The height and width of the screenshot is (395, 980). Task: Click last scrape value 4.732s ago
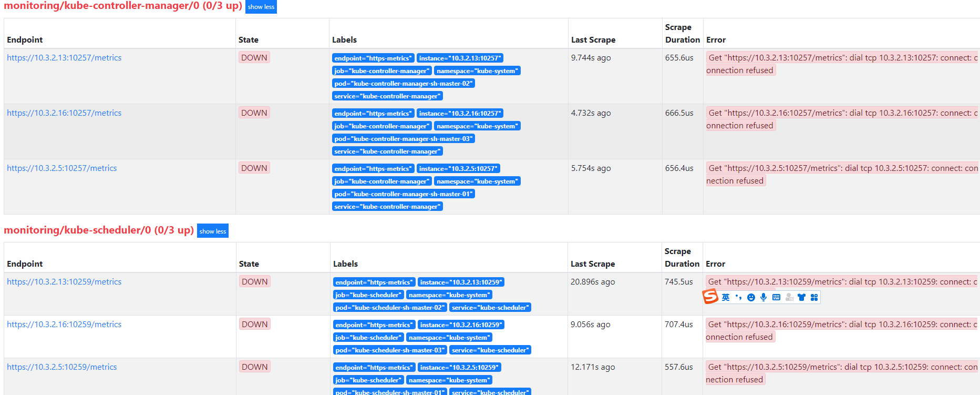(x=591, y=113)
